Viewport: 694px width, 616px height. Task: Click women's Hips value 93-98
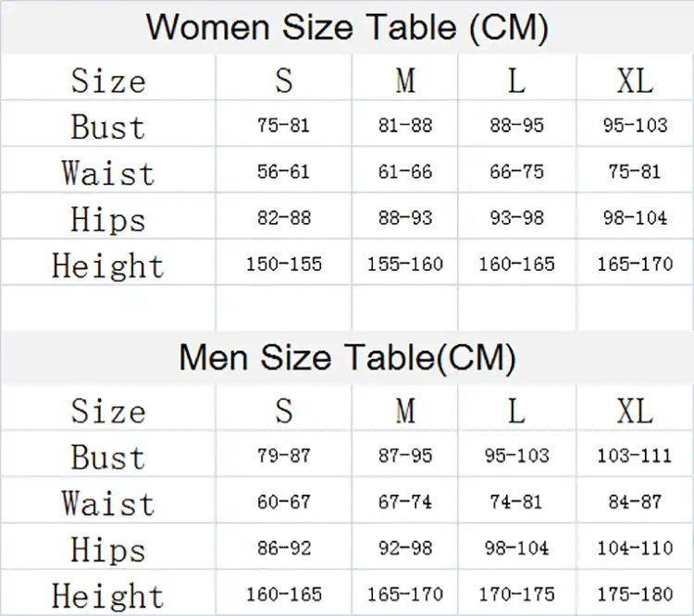click(x=516, y=217)
